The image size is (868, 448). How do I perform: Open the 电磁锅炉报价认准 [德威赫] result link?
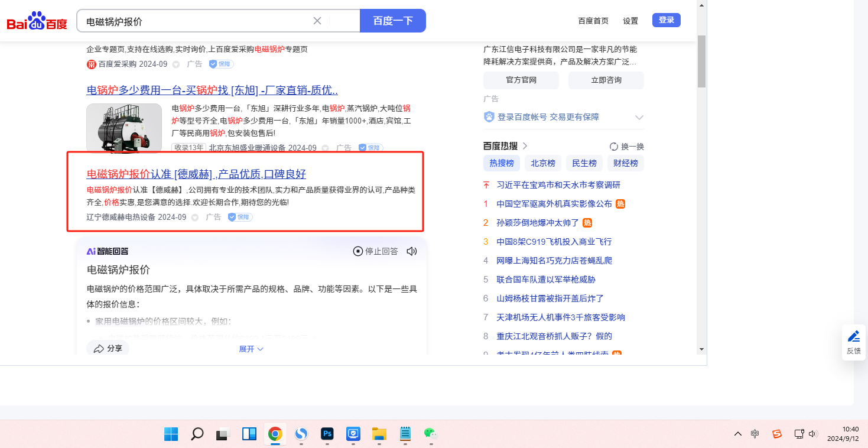click(196, 174)
